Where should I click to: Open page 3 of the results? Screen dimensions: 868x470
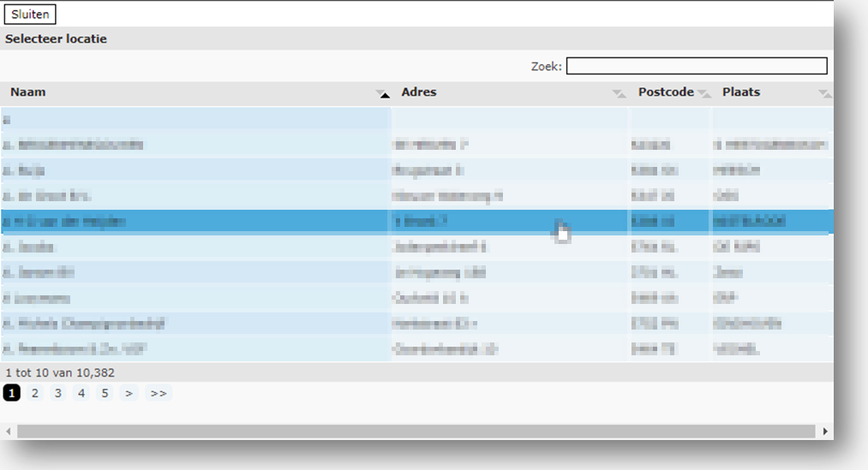click(58, 394)
